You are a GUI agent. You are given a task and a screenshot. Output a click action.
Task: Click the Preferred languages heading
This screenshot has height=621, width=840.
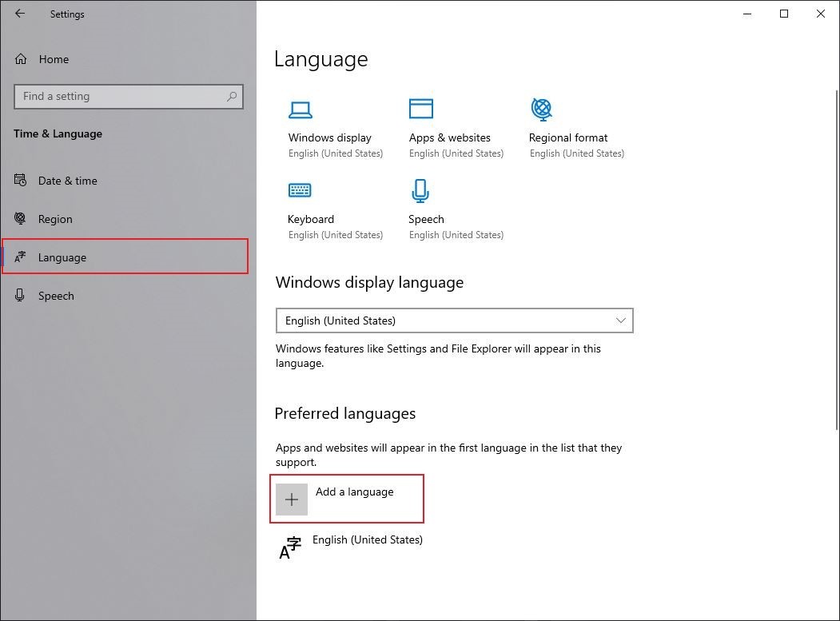[x=345, y=414]
